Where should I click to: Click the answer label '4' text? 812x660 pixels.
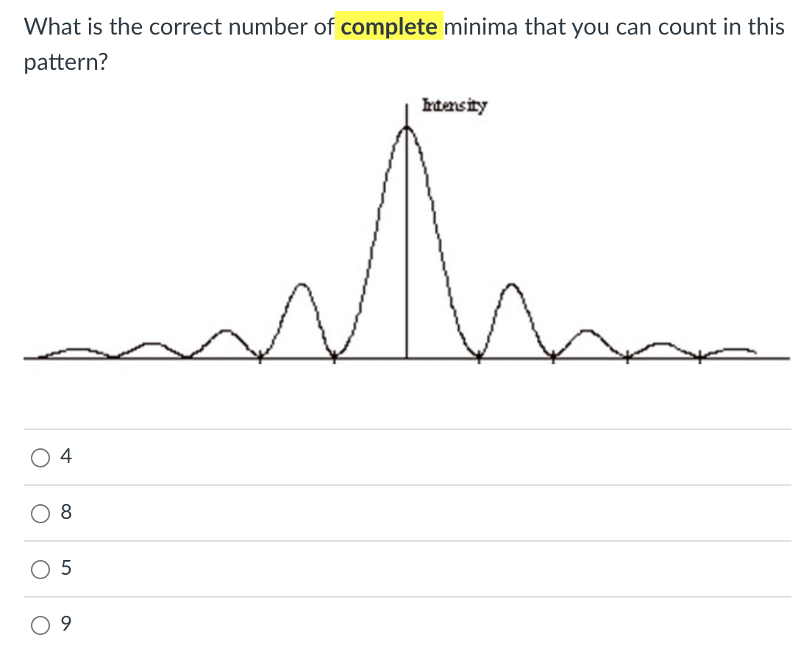pos(65,456)
